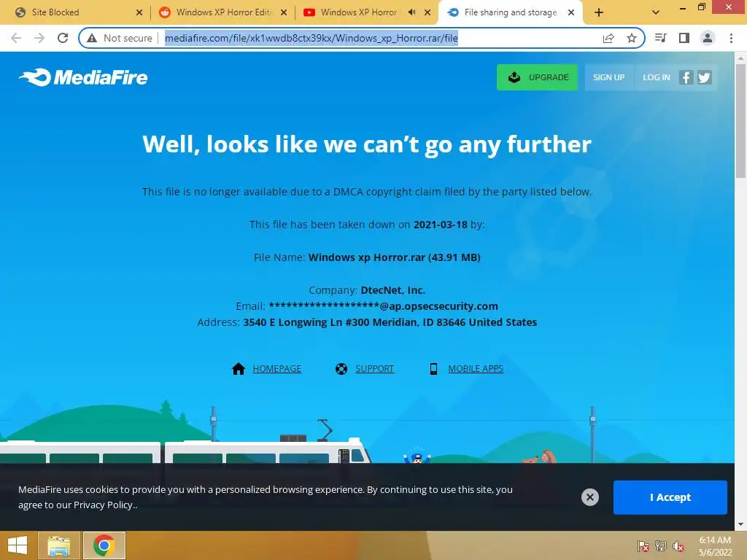This screenshot has height=560, width=747.
Task: Click the browser back arrow
Action: pos(16,38)
